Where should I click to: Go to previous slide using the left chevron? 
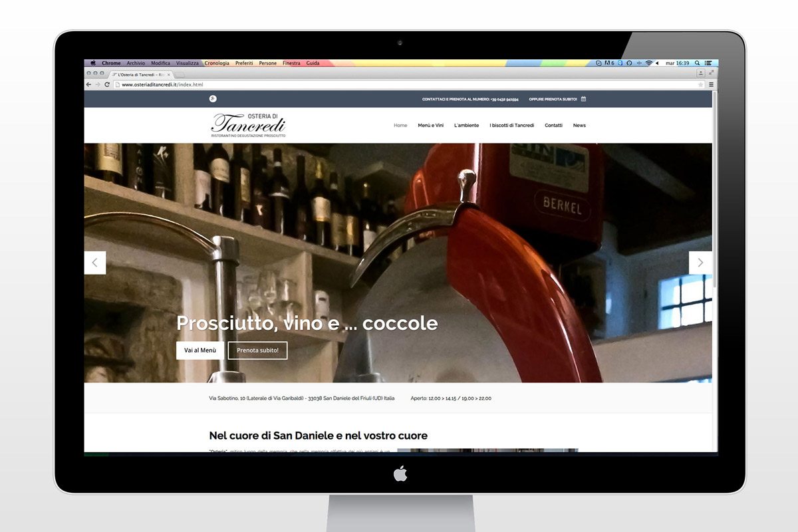pos(95,262)
